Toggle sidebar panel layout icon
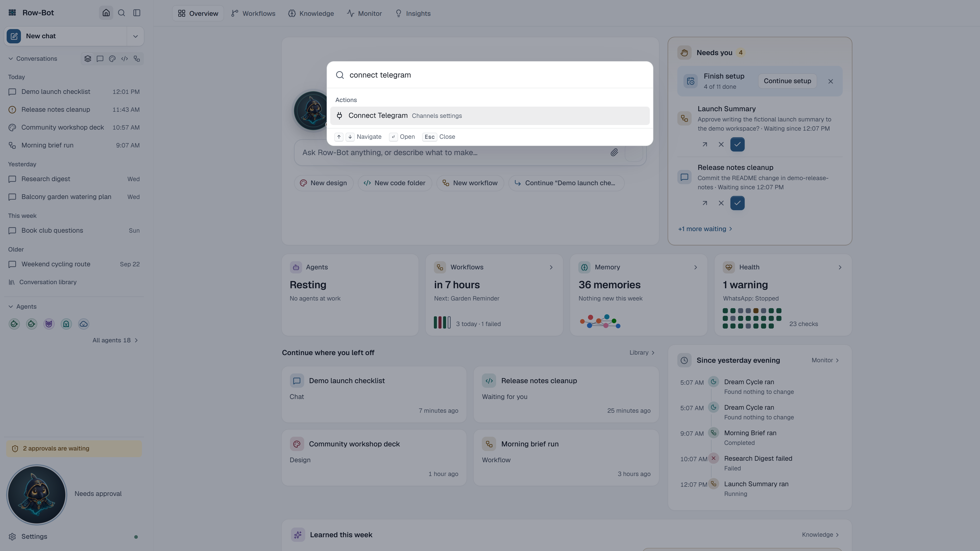980x551 pixels. tap(137, 13)
